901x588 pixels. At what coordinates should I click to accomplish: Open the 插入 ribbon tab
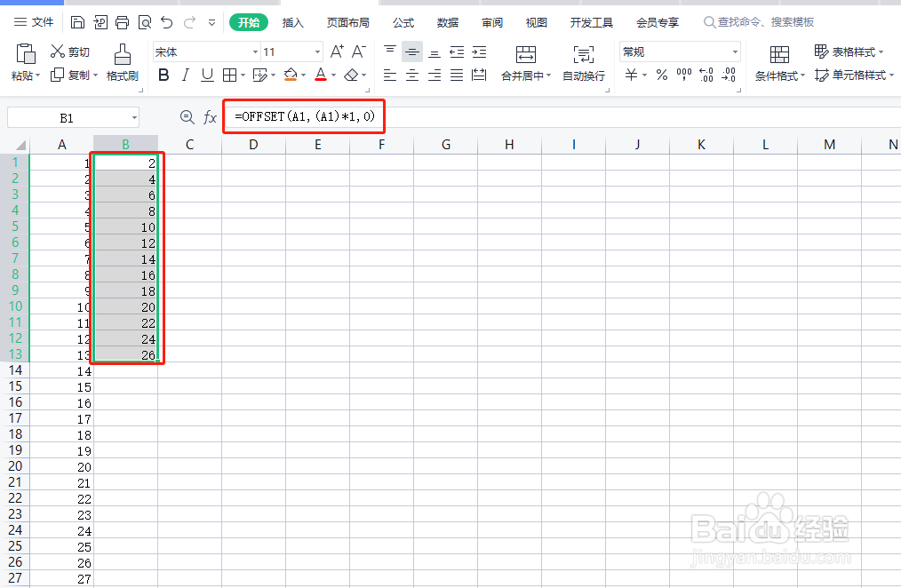[293, 22]
